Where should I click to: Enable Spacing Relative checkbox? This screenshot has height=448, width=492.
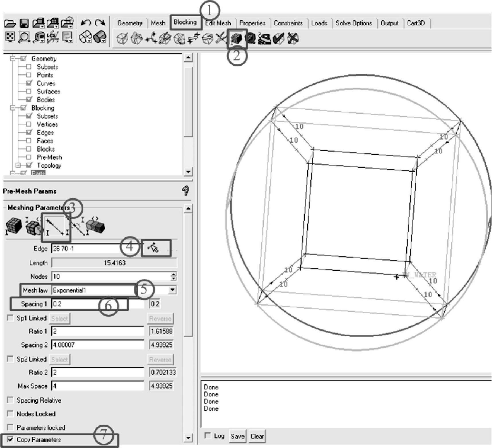(10, 400)
